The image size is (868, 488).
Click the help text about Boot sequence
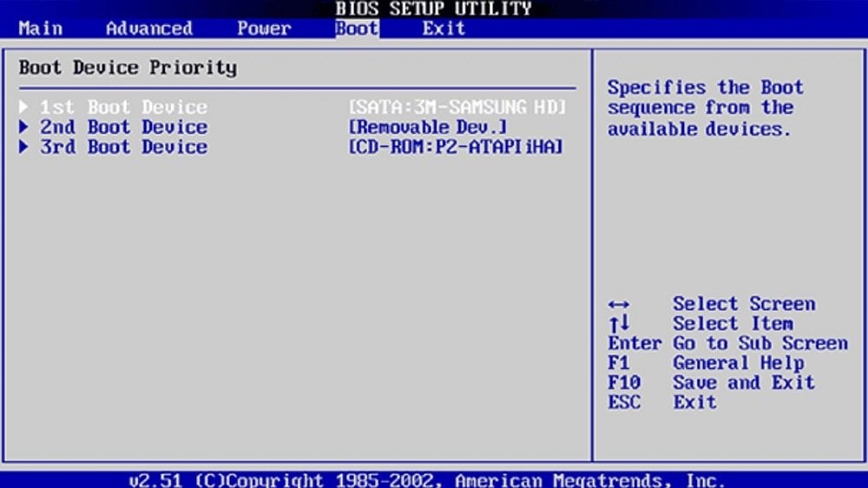[x=705, y=108]
